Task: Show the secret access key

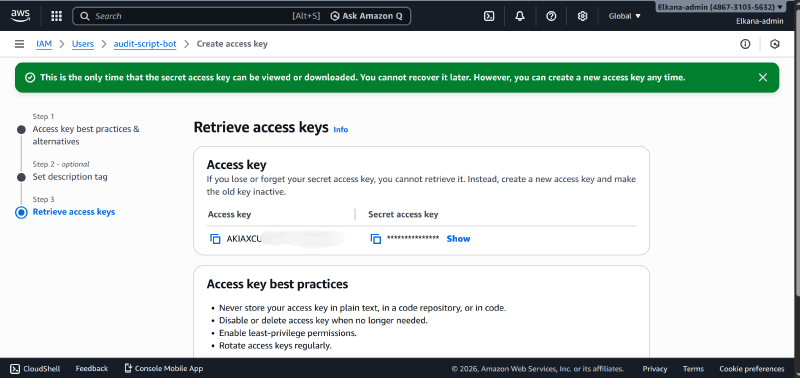Action: pyautogui.click(x=458, y=239)
